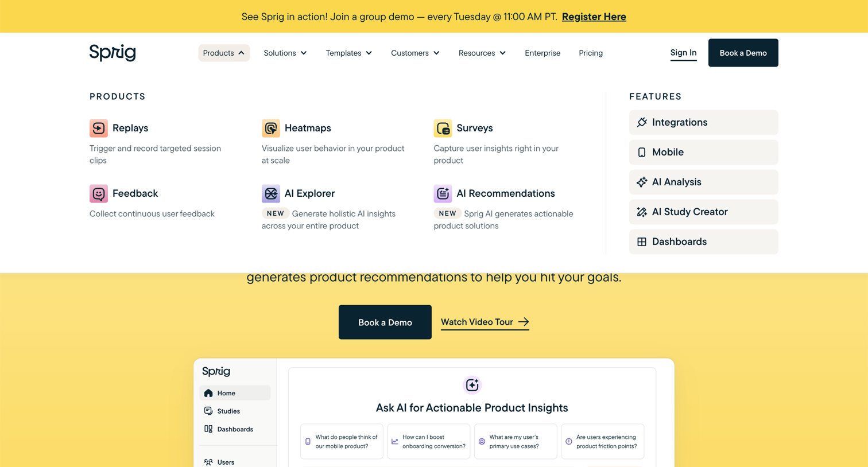Click alert icon in friction points prompt
This screenshot has height=467, width=868.
pyautogui.click(x=569, y=441)
